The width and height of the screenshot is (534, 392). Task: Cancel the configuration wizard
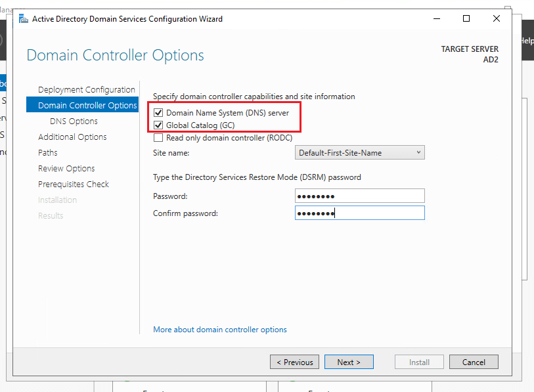(x=474, y=362)
